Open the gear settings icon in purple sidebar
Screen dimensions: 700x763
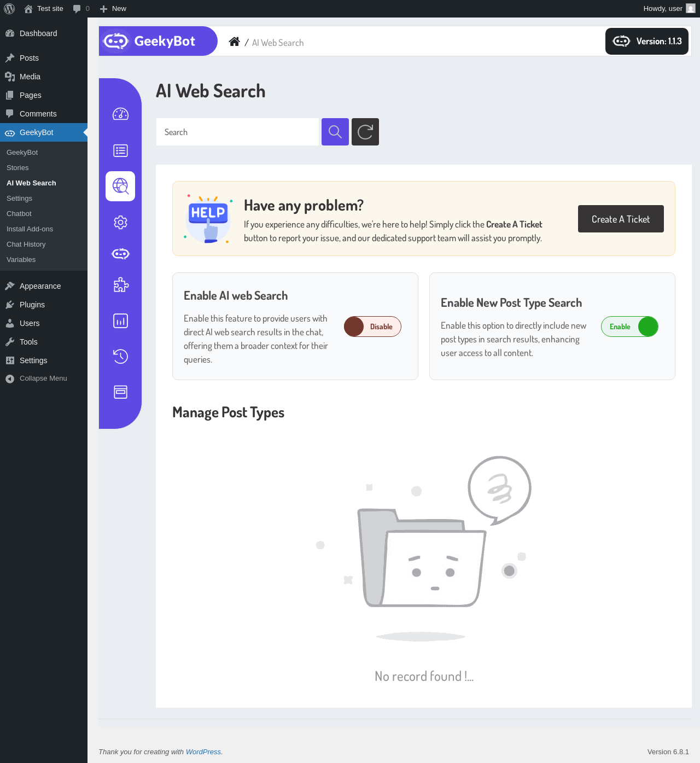pyautogui.click(x=120, y=222)
